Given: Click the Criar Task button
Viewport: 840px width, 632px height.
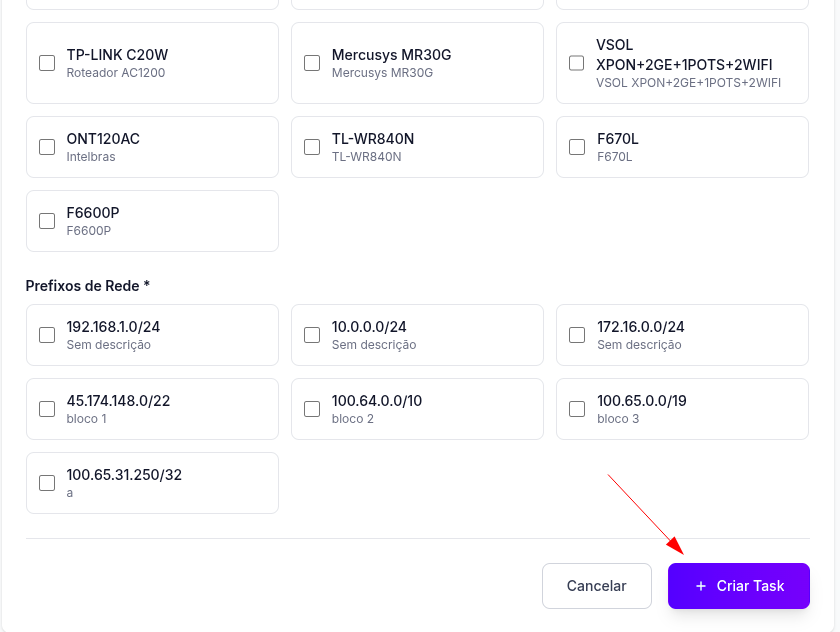Looking at the screenshot, I should [x=739, y=586].
